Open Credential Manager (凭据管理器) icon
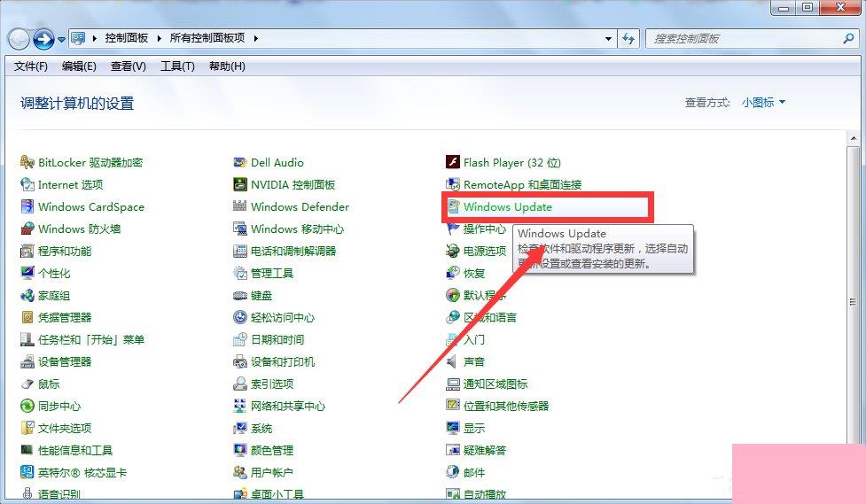Screen dimensions: 866x504 (27, 317)
